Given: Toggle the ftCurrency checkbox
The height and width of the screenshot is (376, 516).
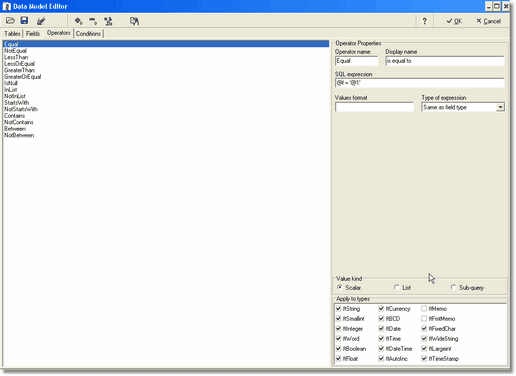Looking at the screenshot, I should pyautogui.click(x=381, y=309).
